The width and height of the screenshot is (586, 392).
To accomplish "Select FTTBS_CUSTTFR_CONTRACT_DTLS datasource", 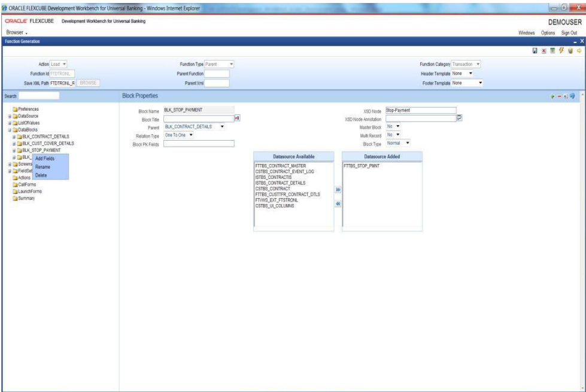I will [288, 195].
